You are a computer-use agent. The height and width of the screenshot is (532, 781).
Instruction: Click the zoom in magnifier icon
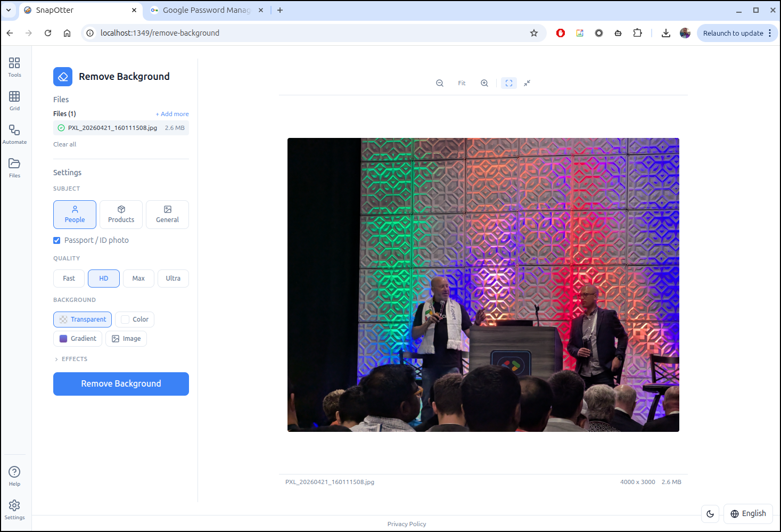[484, 83]
